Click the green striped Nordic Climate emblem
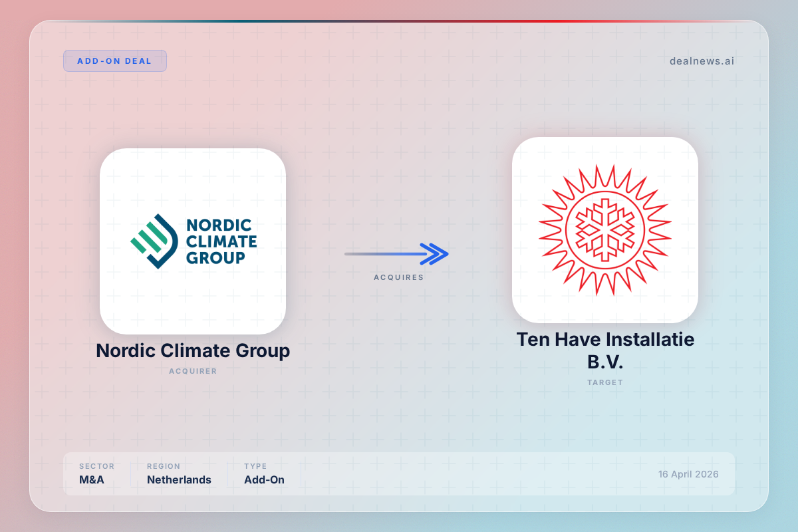798x532 pixels. tap(154, 241)
